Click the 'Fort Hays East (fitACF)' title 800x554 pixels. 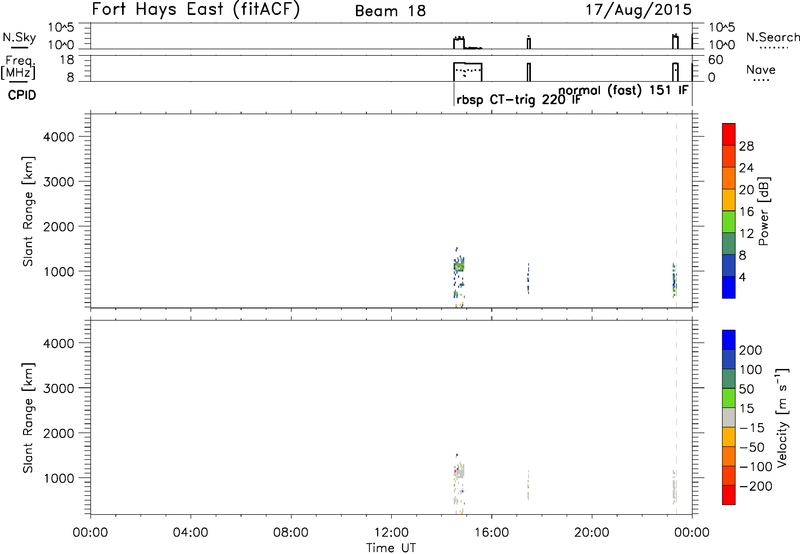[x=195, y=9]
